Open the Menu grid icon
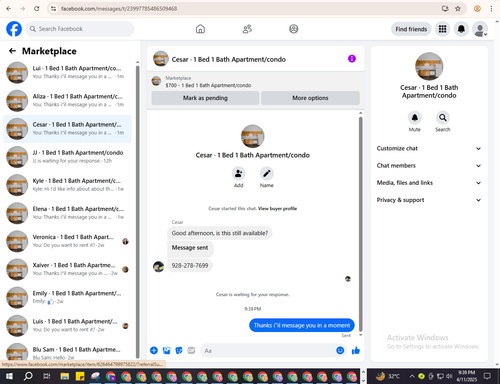The width and height of the screenshot is (500, 384). click(x=442, y=29)
